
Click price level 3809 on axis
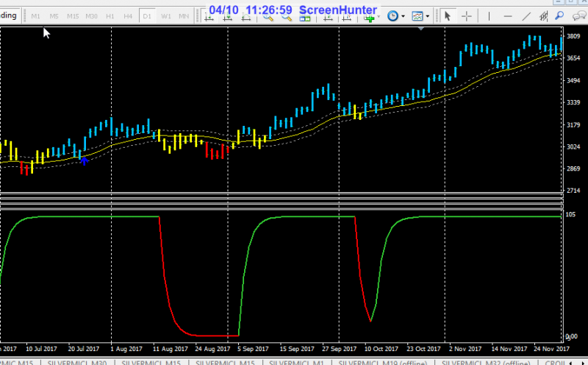pos(573,36)
